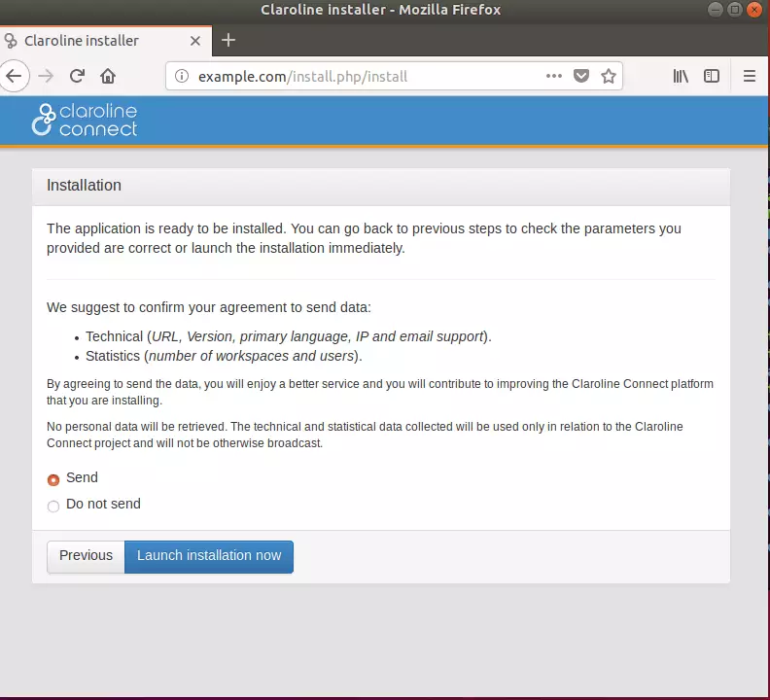The width and height of the screenshot is (770, 700).
Task: Minimize the Firefox window
Action: coord(716,10)
